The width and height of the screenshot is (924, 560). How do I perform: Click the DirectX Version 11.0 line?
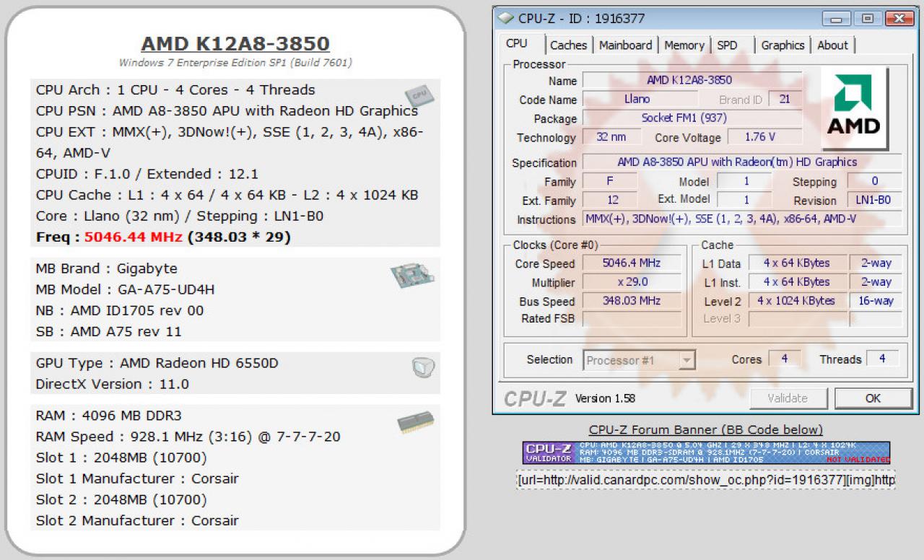tap(112, 384)
